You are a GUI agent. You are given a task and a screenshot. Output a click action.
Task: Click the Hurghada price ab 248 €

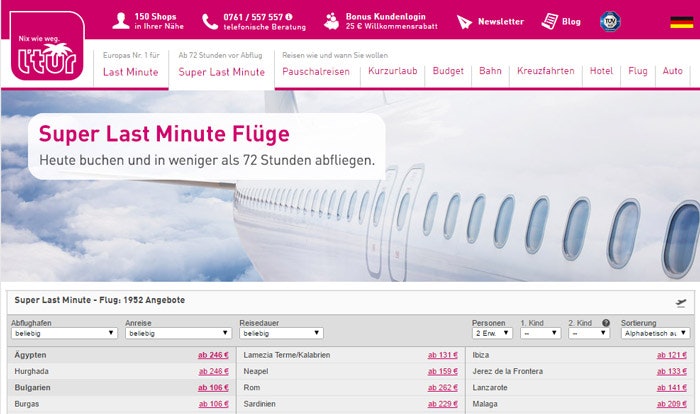coord(213,371)
